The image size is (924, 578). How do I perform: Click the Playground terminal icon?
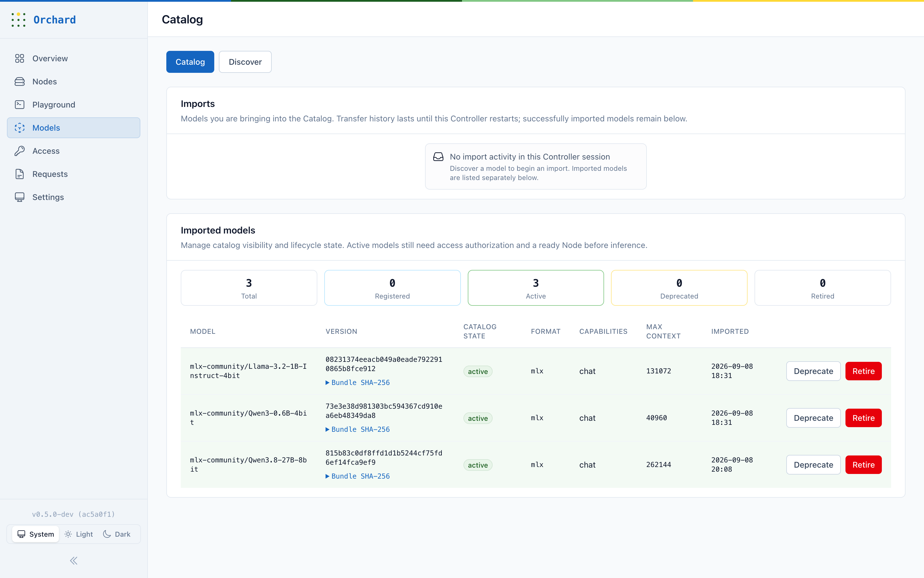click(19, 105)
